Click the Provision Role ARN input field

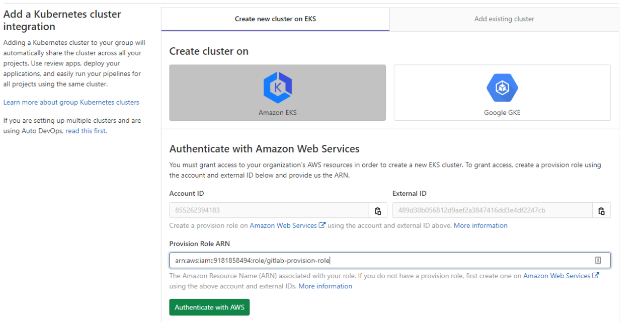pyautogui.click(x=390, y=260)
